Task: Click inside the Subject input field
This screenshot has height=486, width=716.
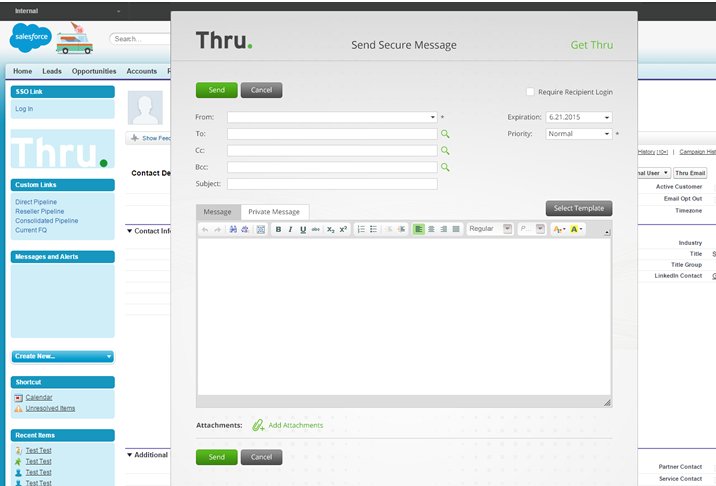Action: (x=332, y=184)
